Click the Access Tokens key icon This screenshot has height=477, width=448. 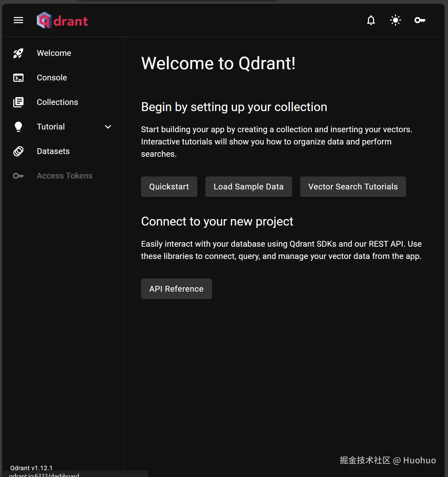pyautogui.click(x=18, y=176)
